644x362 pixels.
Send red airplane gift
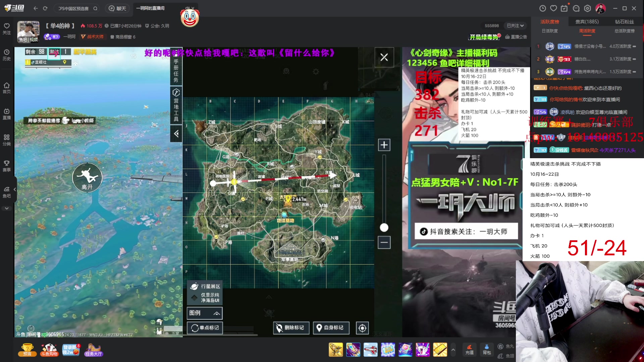pyautogui.click(x=371, y=350)
